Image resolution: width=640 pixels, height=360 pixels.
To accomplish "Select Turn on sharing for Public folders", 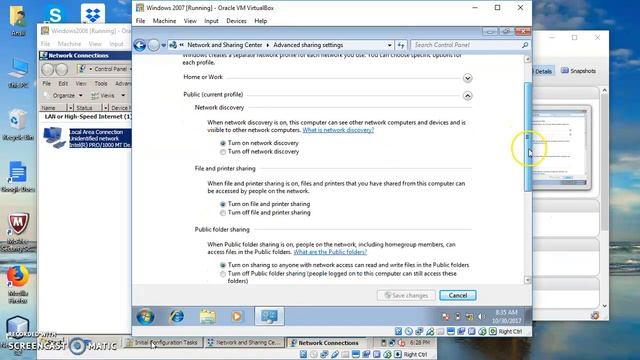I will (223, 265).
